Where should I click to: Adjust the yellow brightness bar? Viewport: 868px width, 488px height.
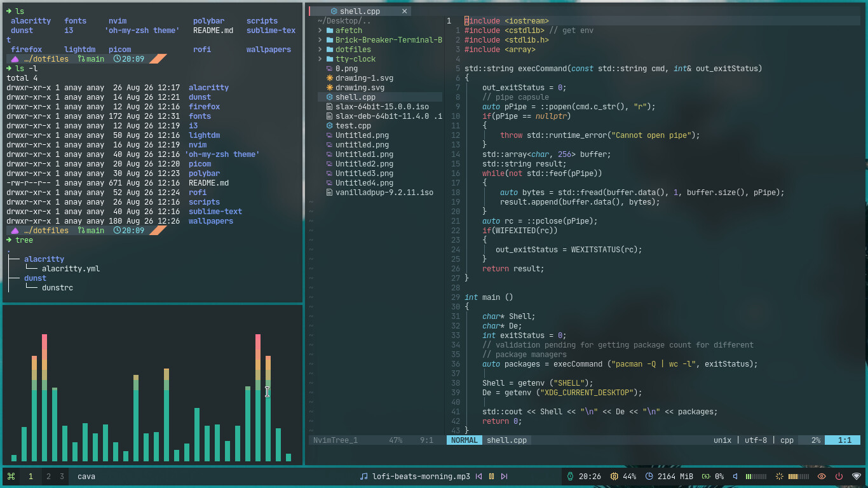point(799,476)
